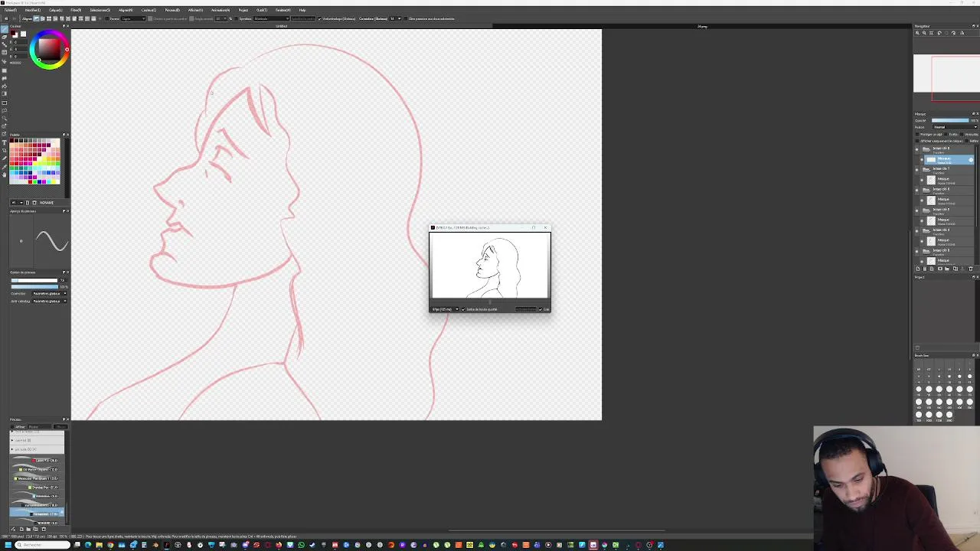Click new palette icon beside NONAME
Screen dimensions: 980x551
pyautogui.click(x=28, y=203)
